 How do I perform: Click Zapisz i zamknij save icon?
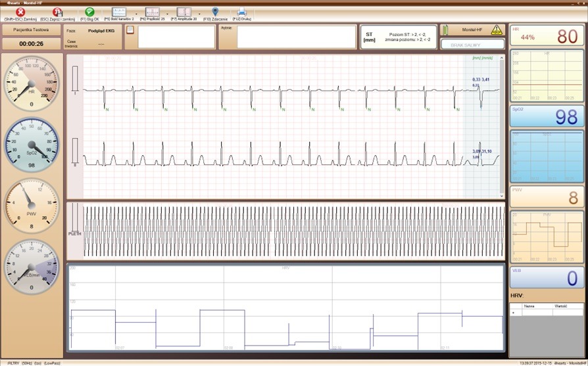click(57, 12)
